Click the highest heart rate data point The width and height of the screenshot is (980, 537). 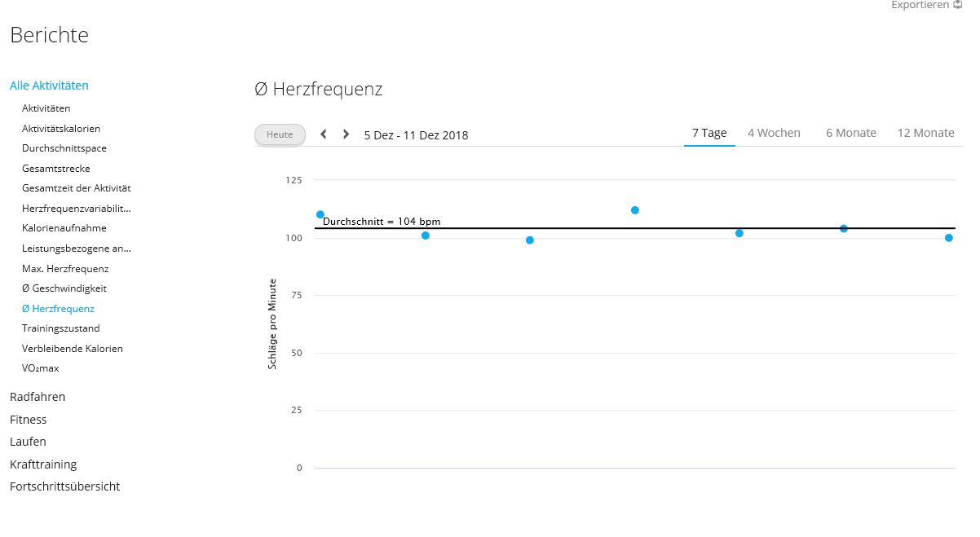coord(635,210)
